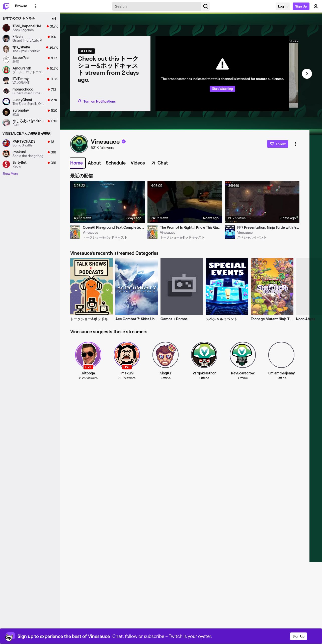Click the verified badge next to Vinesauce

point(124,141)
